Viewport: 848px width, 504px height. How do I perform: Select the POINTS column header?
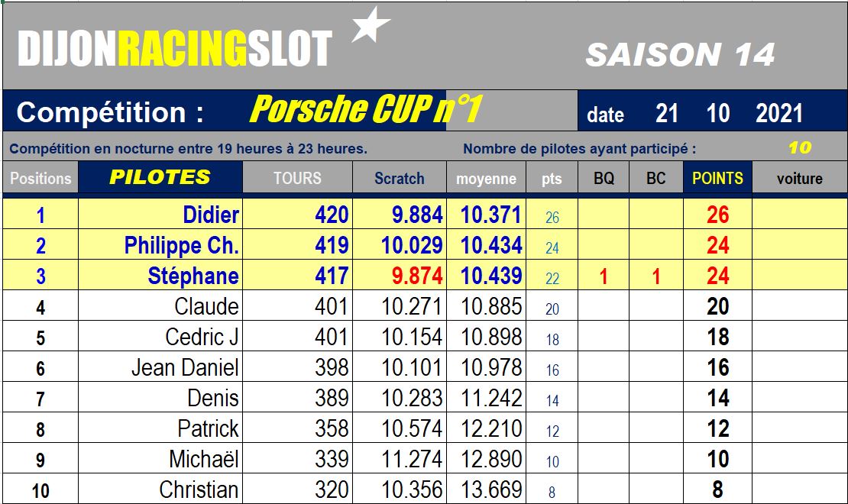tap(717, 177)
